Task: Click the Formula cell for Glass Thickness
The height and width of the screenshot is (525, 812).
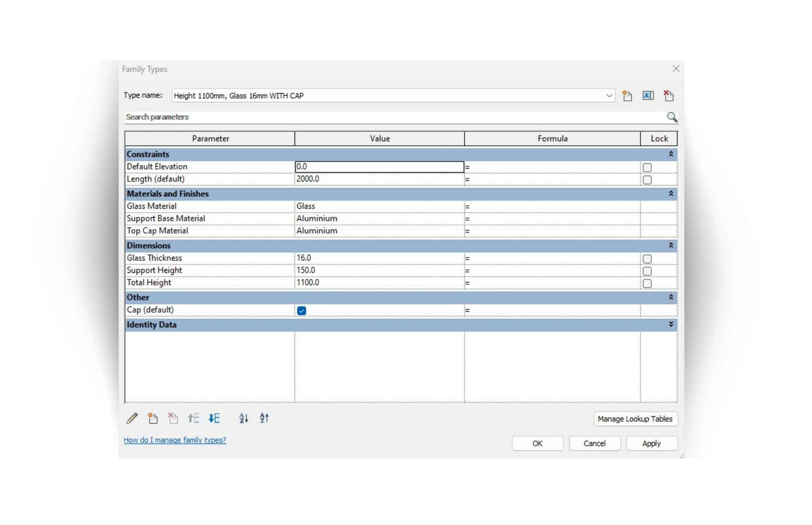Action: click(x=552, y=258)
